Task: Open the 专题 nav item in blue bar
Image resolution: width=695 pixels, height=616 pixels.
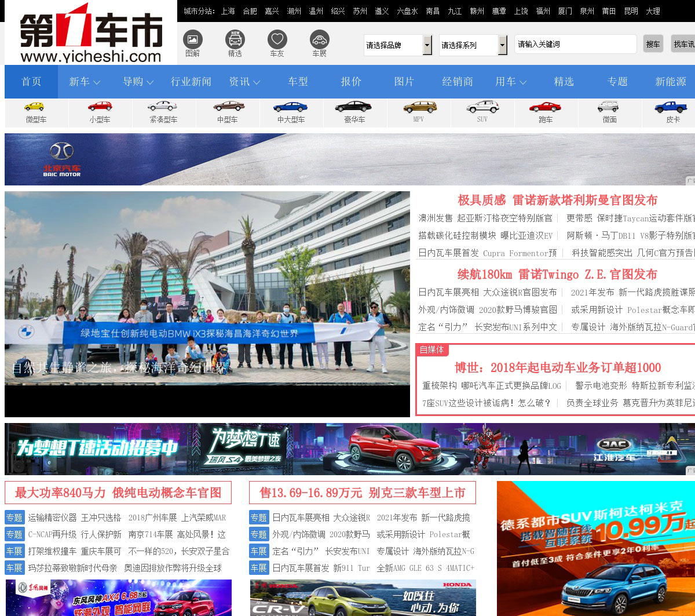Action: point(617,82)
